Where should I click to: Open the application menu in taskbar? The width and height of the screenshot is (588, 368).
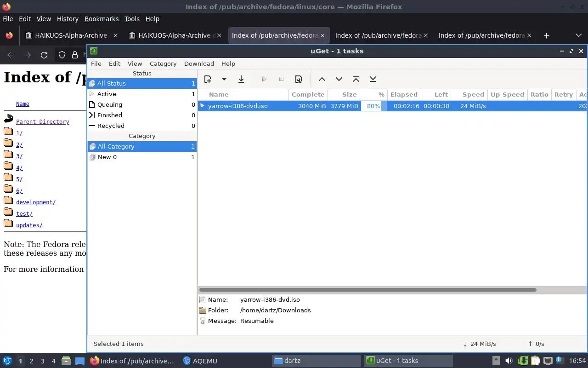click(7, 361)
